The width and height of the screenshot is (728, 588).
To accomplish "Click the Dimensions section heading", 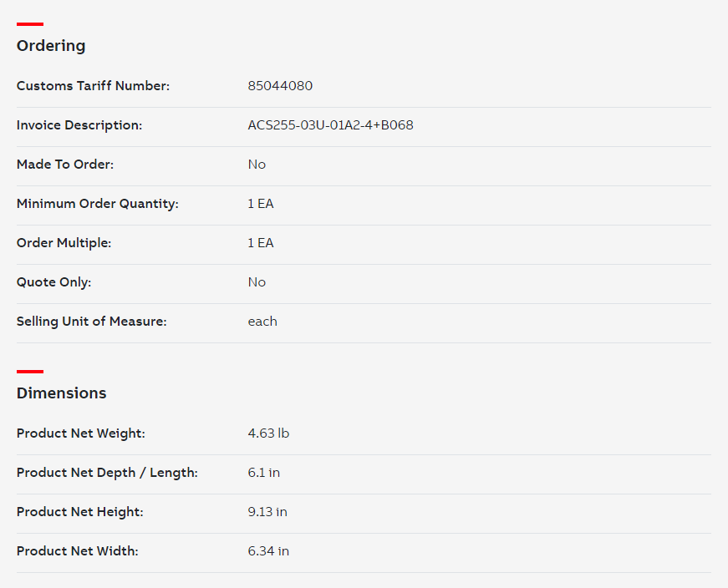I will pyautogui.click(x=61, y=393).
